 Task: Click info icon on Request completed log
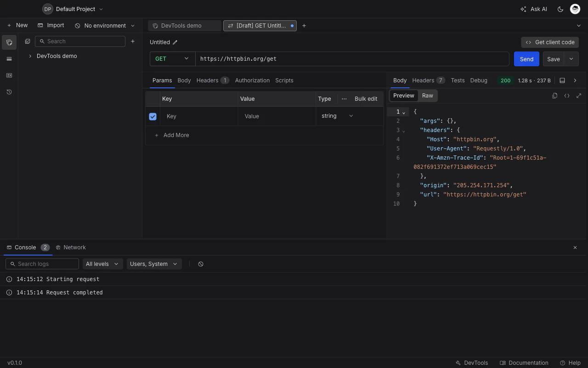tap(9, 293)
